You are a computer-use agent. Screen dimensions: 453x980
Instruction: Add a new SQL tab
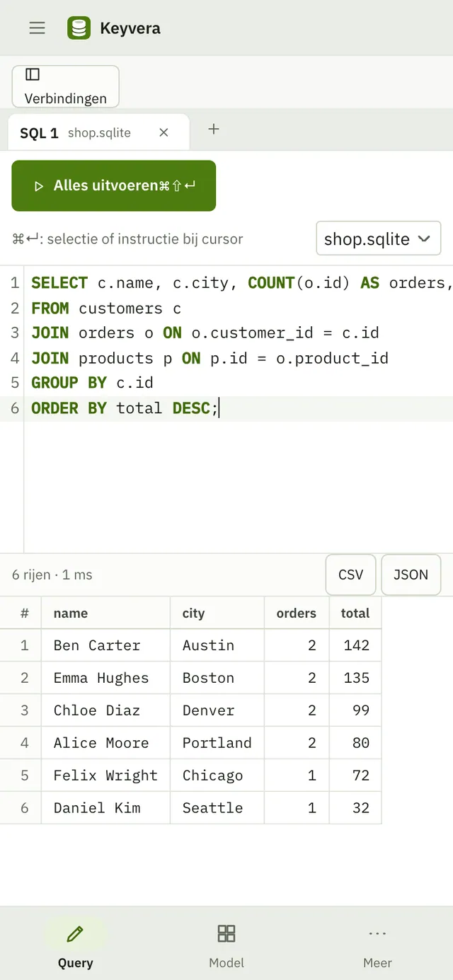point(214,129)
